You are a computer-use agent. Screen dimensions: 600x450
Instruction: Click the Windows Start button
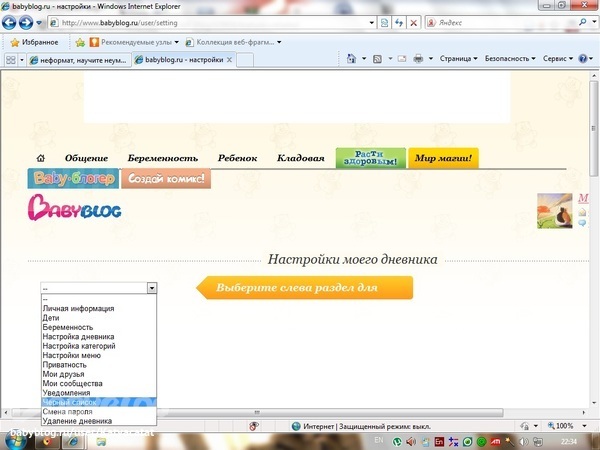click(14, 441)
